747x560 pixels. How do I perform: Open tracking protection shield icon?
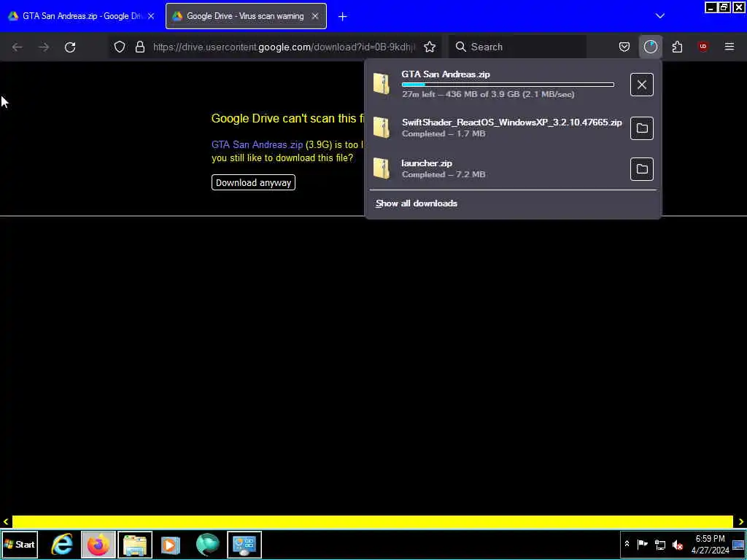pos(120,47)
